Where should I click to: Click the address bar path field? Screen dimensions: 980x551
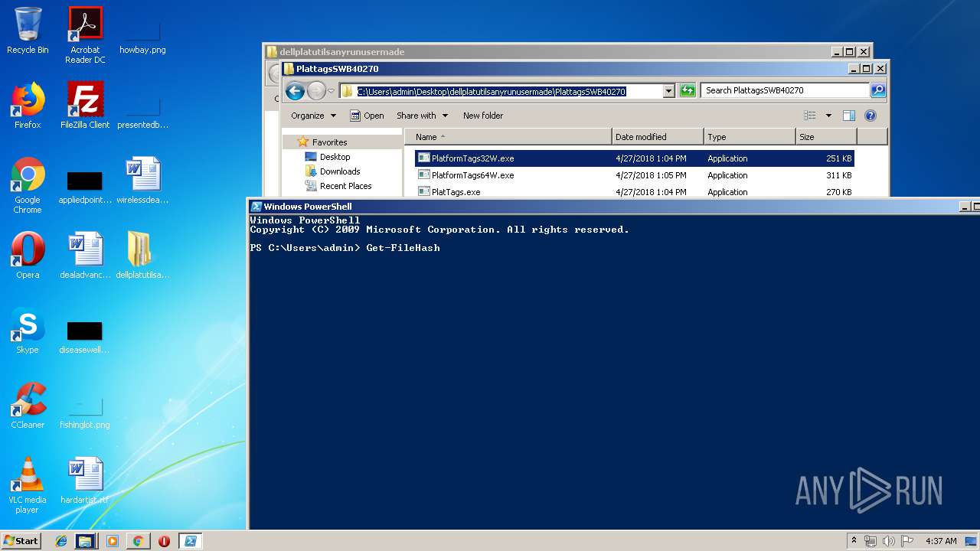click(501, 91)
